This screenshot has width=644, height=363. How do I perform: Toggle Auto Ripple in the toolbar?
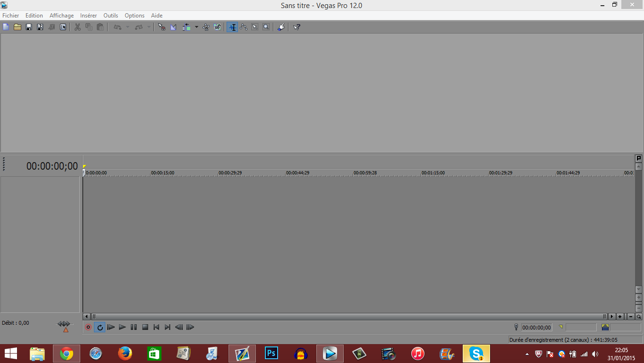click(186, 27)
